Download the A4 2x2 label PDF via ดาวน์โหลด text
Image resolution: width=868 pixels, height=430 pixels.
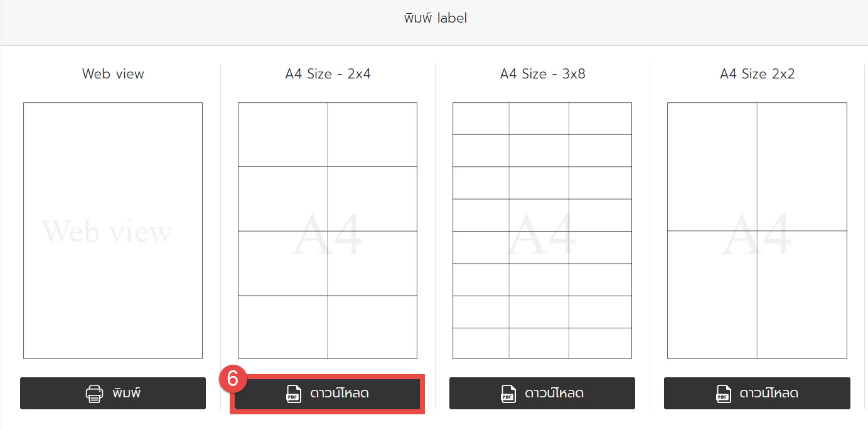tap(769, 394)
